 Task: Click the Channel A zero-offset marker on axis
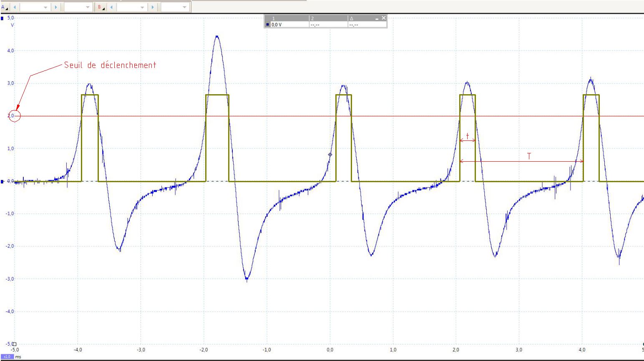point(3,181)
